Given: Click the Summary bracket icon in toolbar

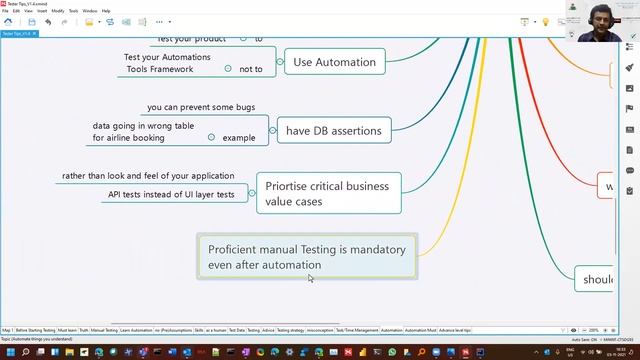Looking at the screenshot, I should [142, 22].
